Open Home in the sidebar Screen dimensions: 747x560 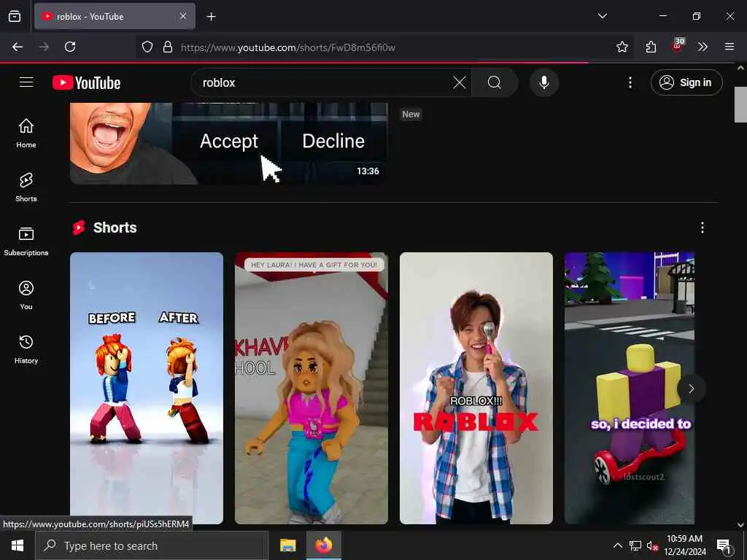click(x=26, y=133)
